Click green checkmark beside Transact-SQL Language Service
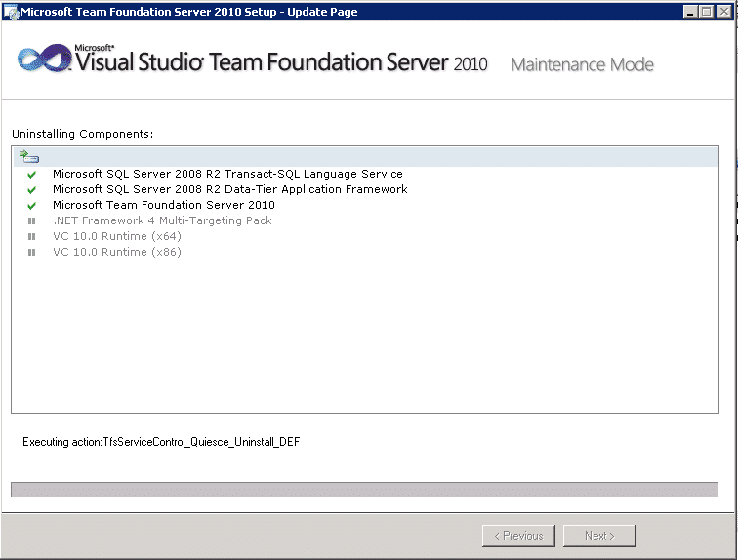738x560 pixels. 31,175
